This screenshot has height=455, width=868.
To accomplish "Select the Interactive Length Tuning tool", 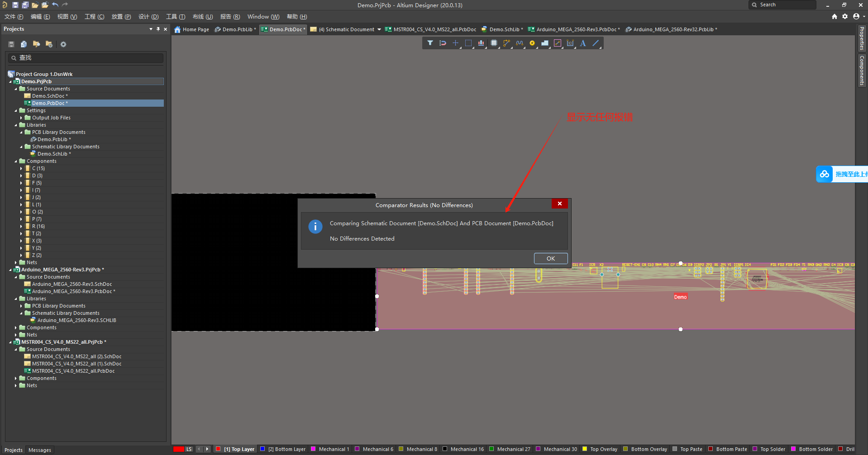I will [x=520, y=43].
